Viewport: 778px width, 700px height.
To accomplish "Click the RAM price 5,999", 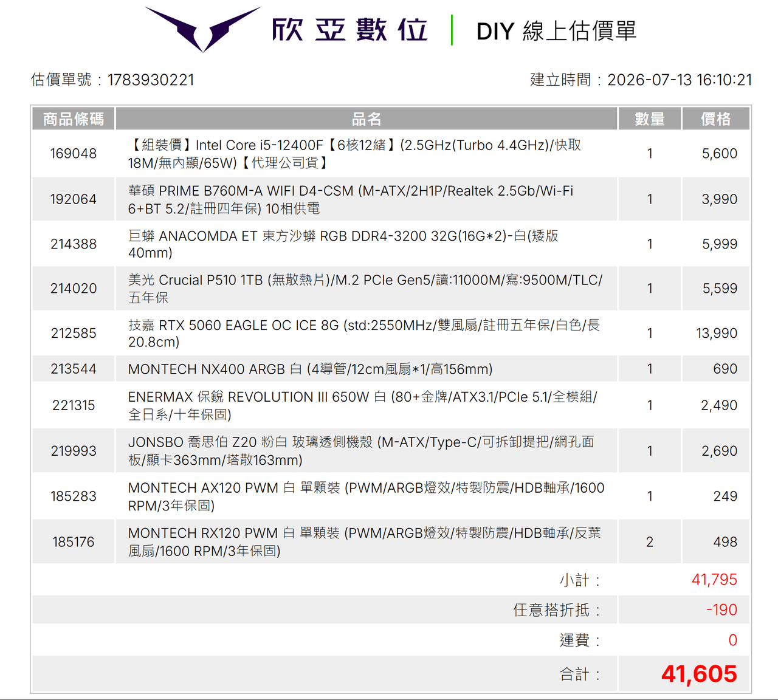I will click(x=720, y=244).
